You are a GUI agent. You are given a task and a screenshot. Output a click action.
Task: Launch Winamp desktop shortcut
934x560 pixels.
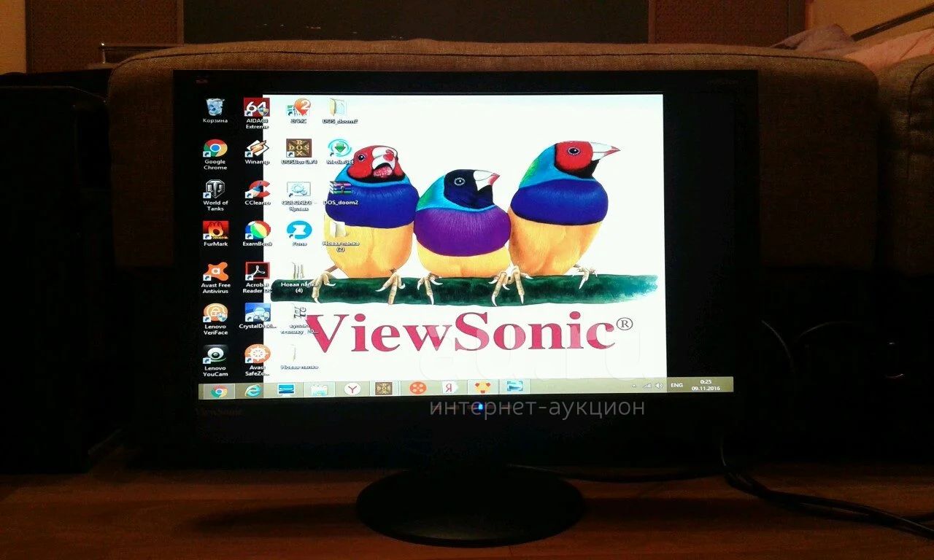[x=257, y=152]
